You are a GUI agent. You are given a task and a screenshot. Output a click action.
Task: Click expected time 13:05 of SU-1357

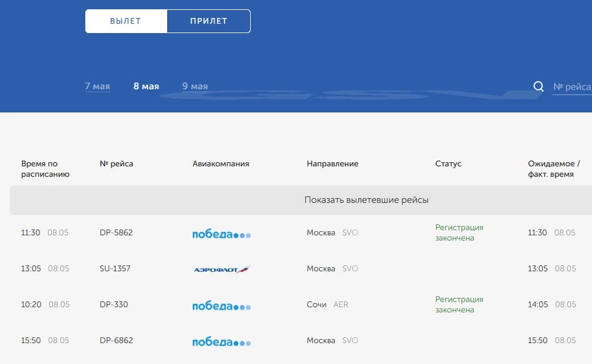(537, 268)
